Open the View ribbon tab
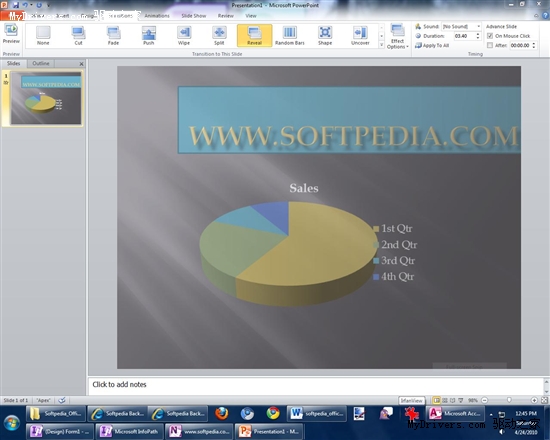 click(251, 16)
